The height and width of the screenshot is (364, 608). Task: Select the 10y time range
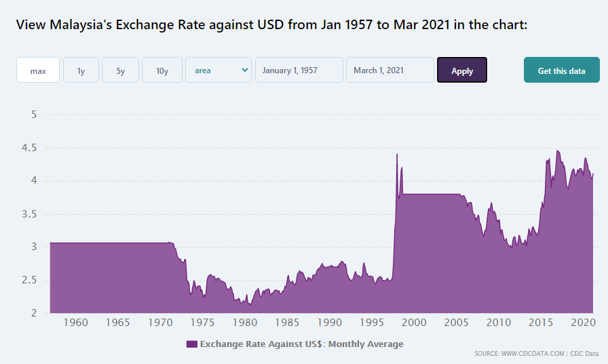tap(162, 70)
